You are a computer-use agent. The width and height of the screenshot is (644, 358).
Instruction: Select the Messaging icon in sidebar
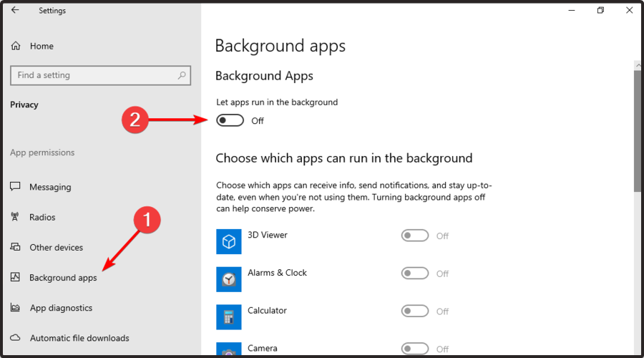click(15, 187)
